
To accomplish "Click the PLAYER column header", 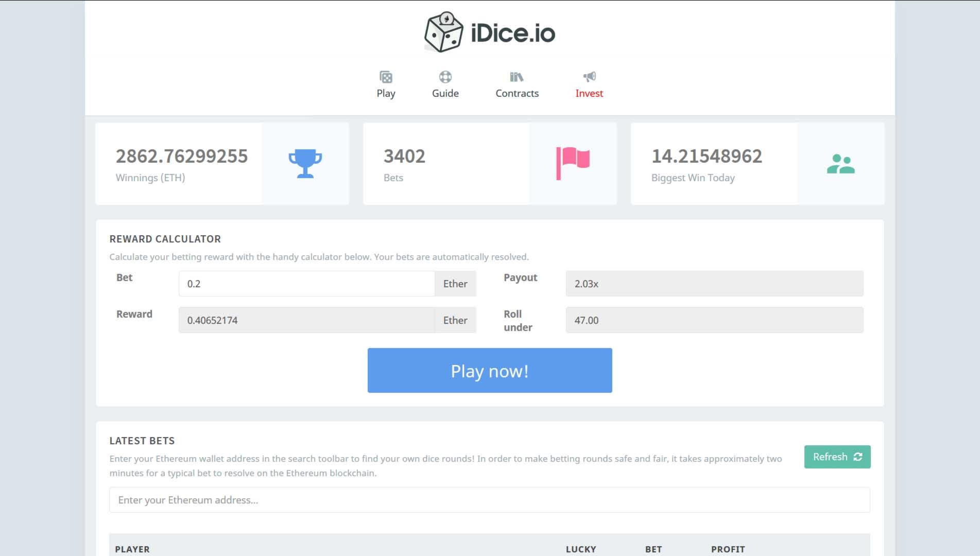I will [132, 549].
